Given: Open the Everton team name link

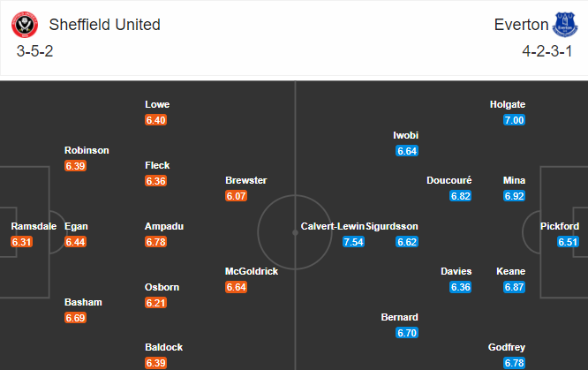Looking at the screenshot, I should [x=521, y=25].
